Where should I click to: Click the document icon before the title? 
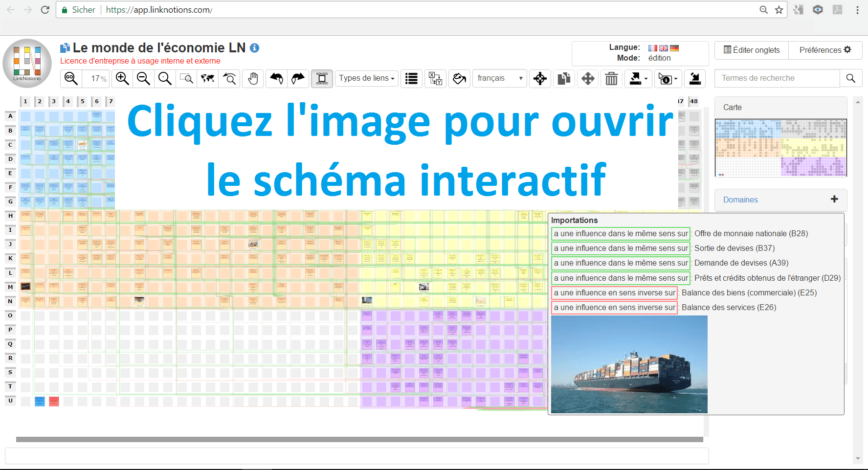tap(65, 48)
